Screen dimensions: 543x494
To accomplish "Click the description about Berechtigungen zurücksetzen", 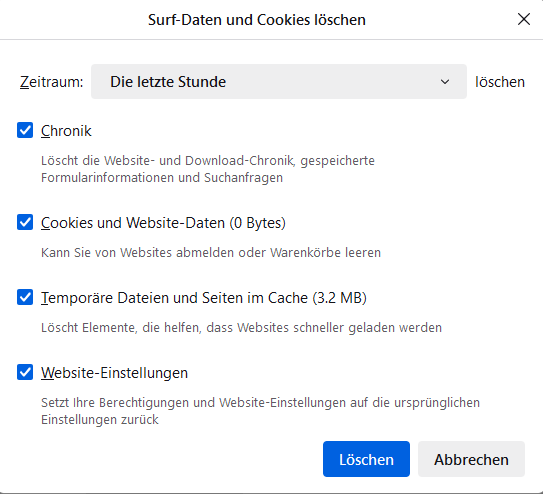I will [260, 411].
